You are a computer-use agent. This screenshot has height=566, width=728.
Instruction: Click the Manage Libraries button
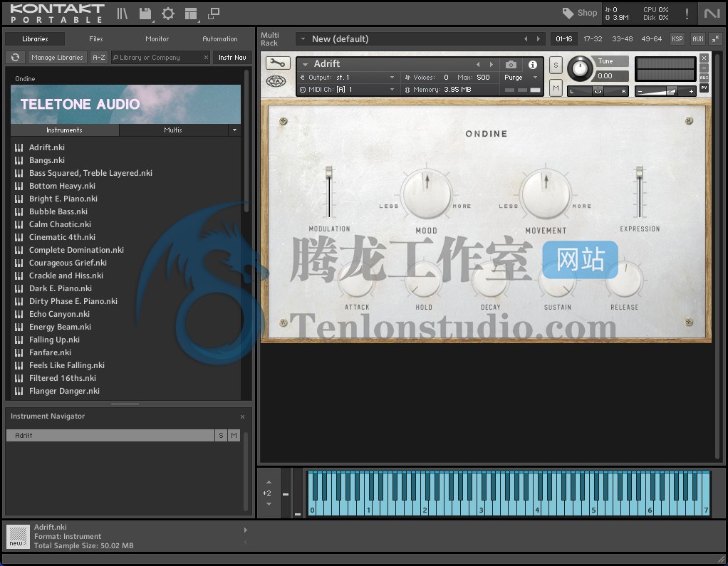pos(57,57)
